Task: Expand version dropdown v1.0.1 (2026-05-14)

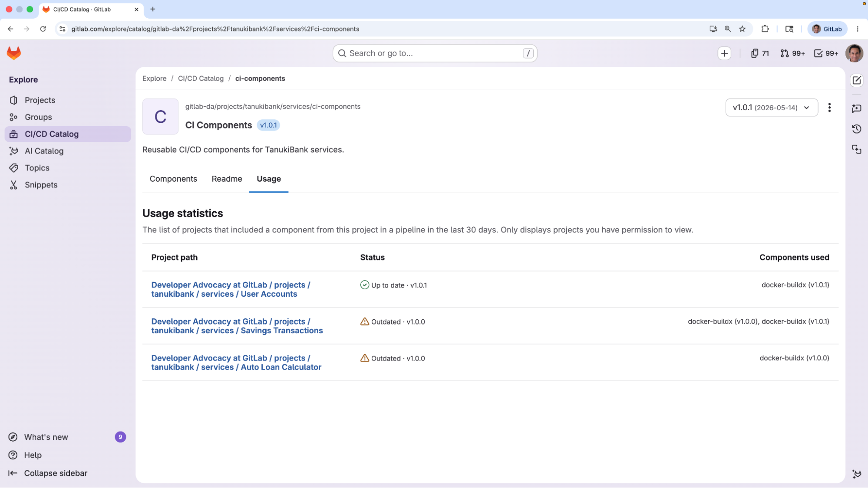Action: [x=771, y=108]
